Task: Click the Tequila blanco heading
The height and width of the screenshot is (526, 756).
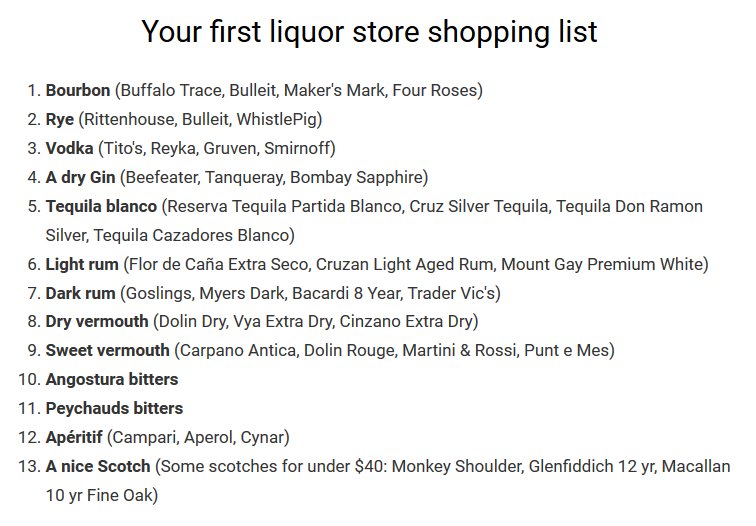Action: pyautogui.click(x=101, y=206)
